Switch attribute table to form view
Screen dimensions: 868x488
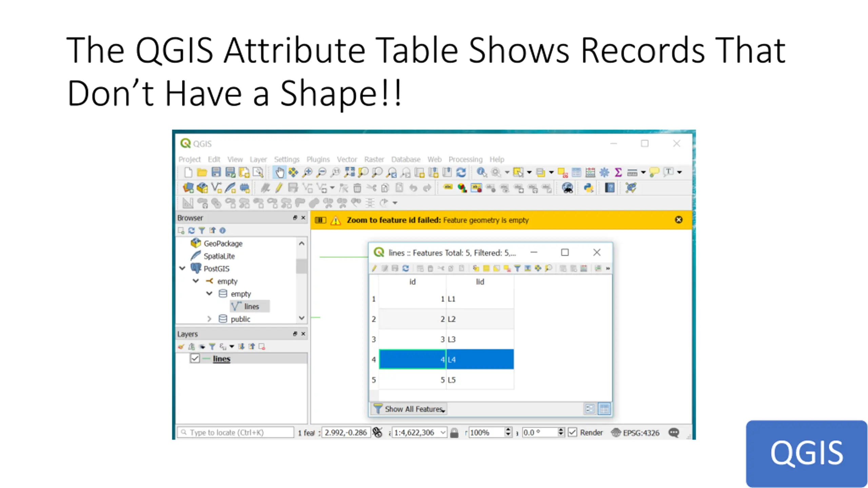(x=590, y=409)
